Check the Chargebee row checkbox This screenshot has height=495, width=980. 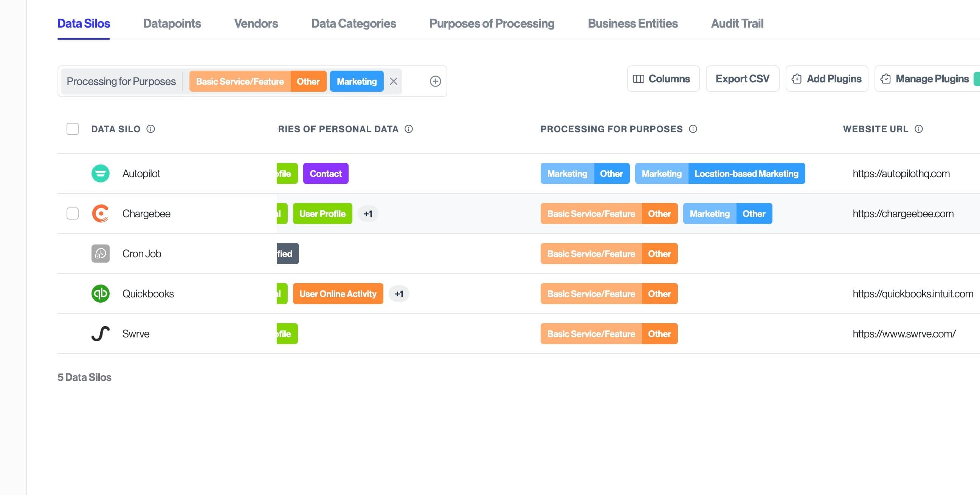72,213
